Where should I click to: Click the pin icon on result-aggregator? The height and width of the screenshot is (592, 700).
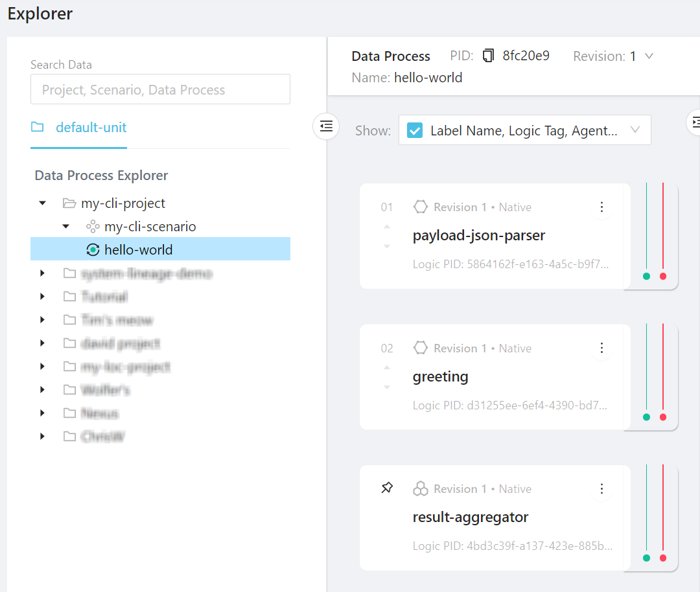[x=387, y=488]
